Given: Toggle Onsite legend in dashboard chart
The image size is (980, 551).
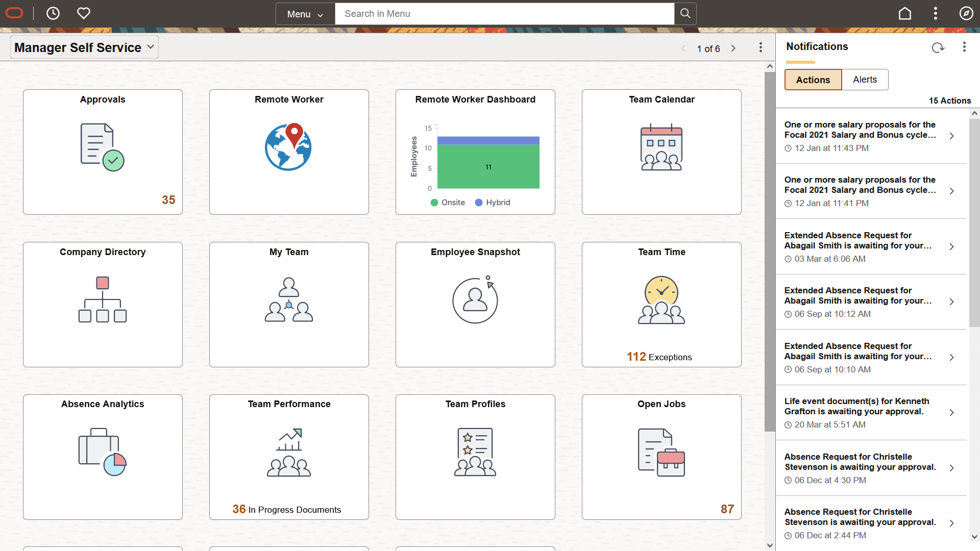Looking at the screenshot, I should point(448,203).
